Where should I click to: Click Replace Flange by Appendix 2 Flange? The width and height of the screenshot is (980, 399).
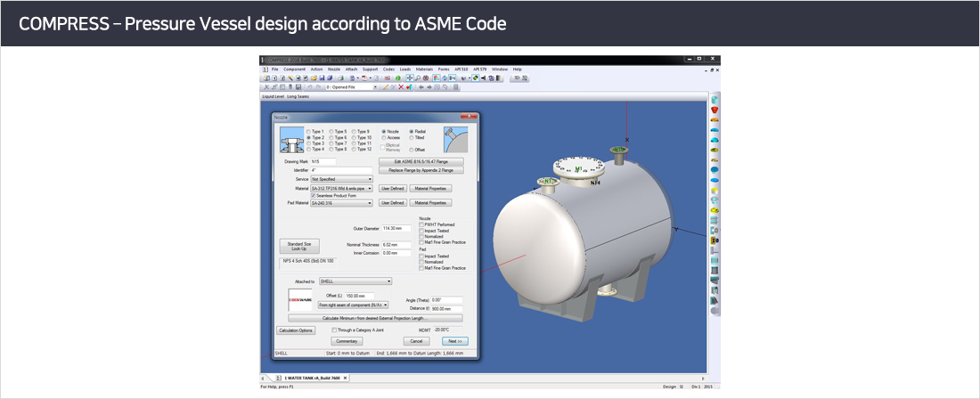[x=421, y=170]
